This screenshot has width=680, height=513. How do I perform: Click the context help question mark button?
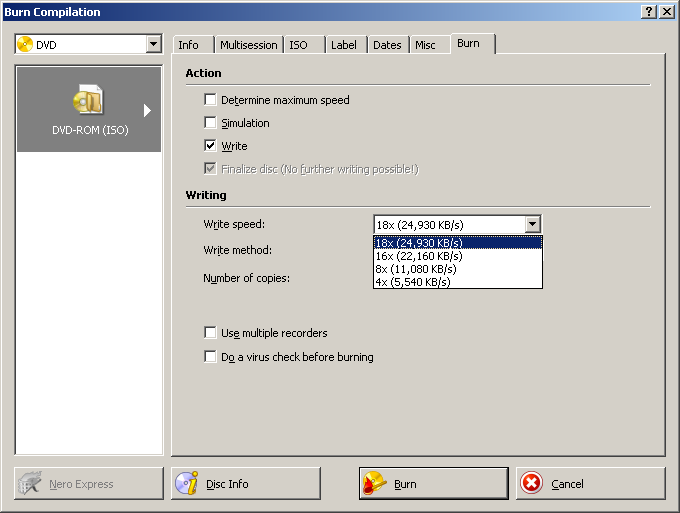coord(649,11)
